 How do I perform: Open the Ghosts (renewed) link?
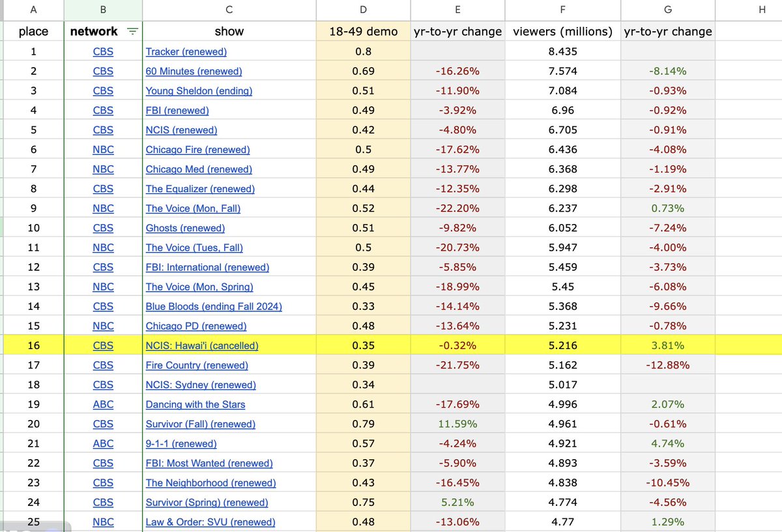[185, 228]
